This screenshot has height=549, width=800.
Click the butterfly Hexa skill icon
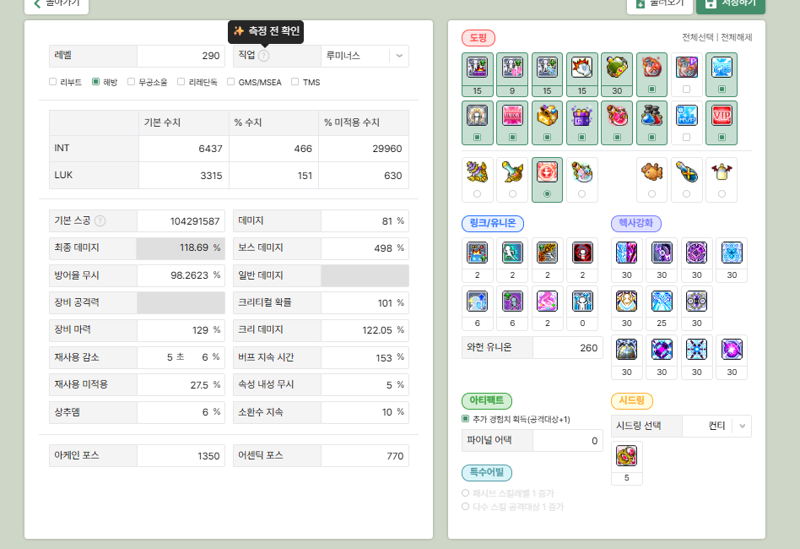pyautogui.click(x=732, y=252)
